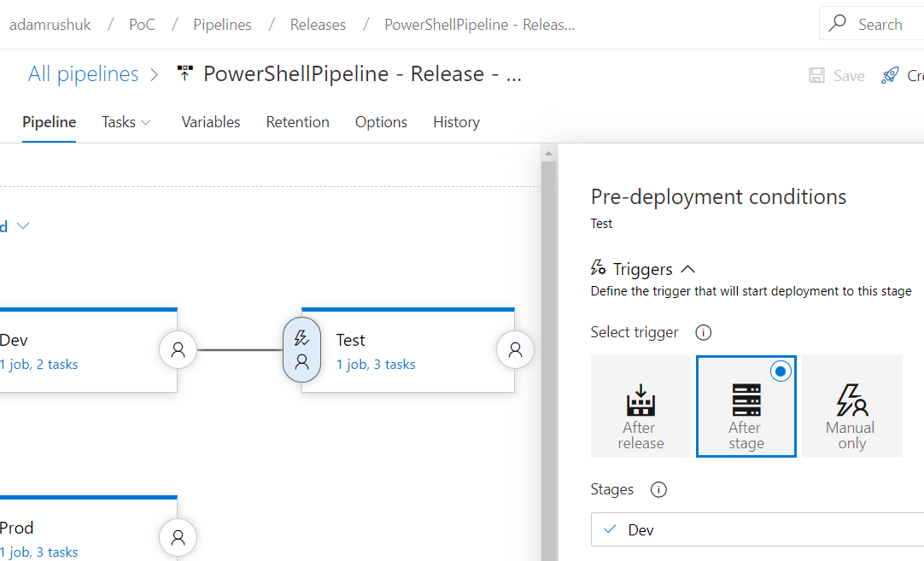The width and height of the screenshot is (924, 561).
Task: Show the Stages info tooltip icon
Action: (x=658, y=489)
